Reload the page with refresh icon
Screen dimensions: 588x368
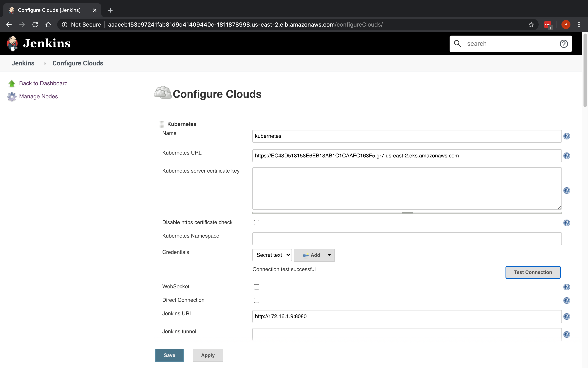(x=35, y=25)
